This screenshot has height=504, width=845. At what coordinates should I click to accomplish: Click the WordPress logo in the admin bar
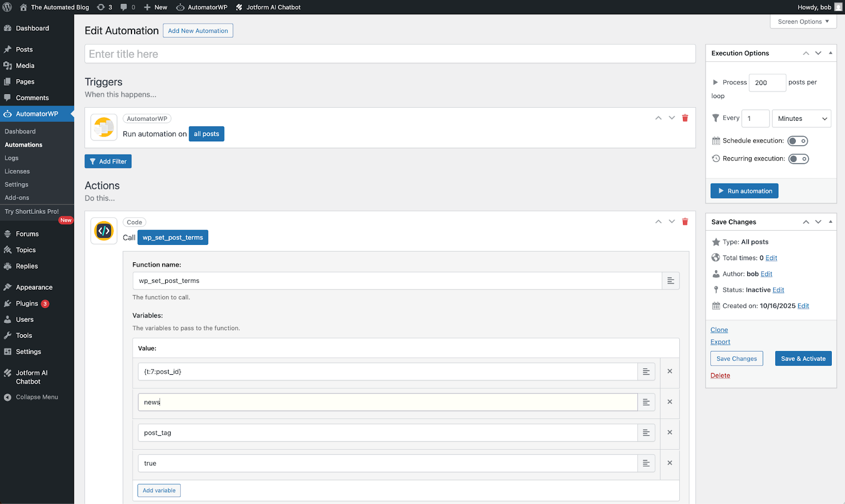click(6, 7)
